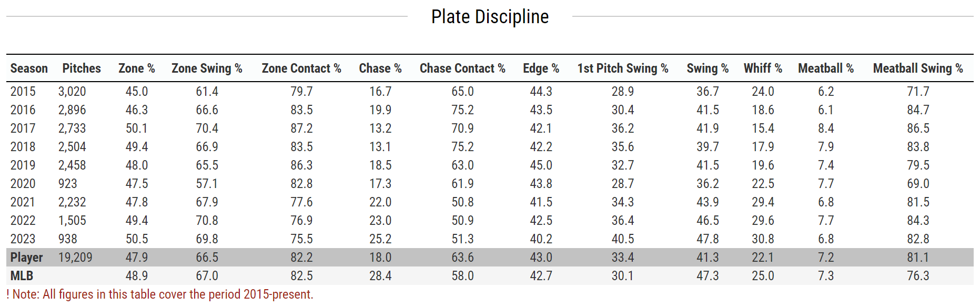Click the Zone % column header
This screenshot has height=306, width=980.
[137, 68]
